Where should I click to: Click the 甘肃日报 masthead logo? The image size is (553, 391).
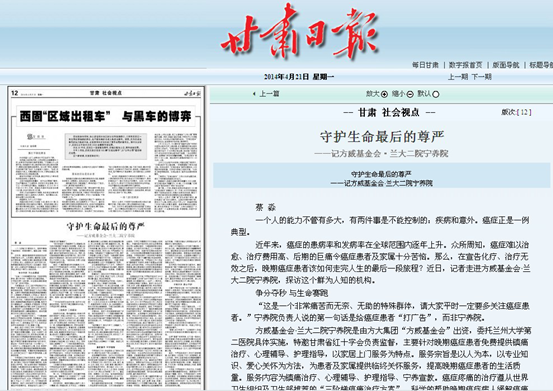tap(300, 32)
